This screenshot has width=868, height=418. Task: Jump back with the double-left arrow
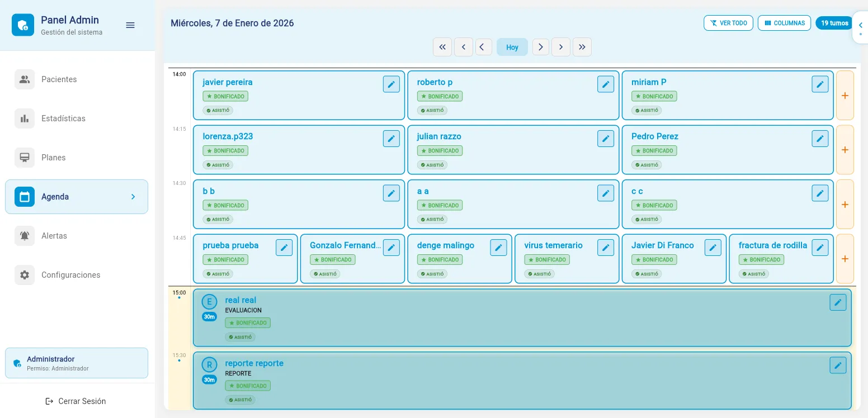coord(442,47)
